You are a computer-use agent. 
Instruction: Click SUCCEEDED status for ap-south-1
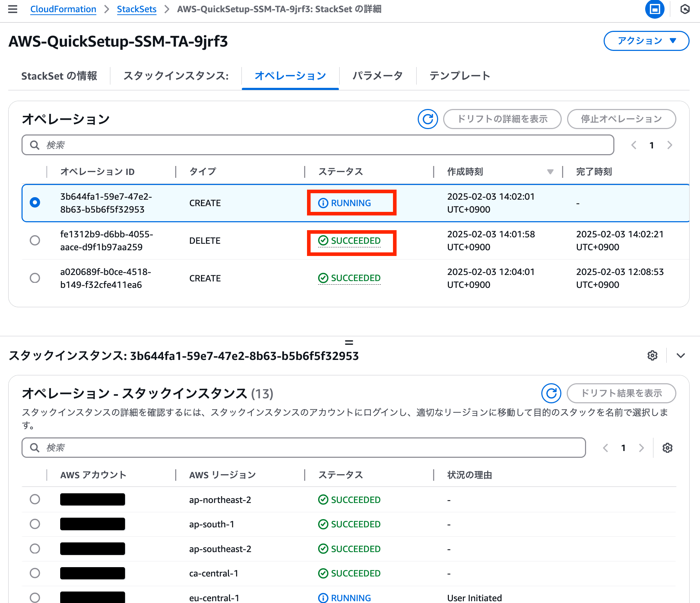(x=349, y=524)
